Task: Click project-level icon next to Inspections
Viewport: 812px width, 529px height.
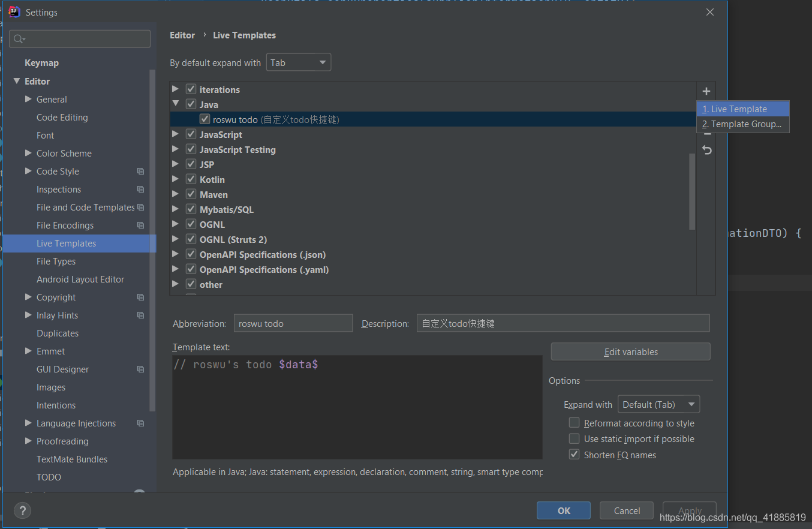Action: 140,190
